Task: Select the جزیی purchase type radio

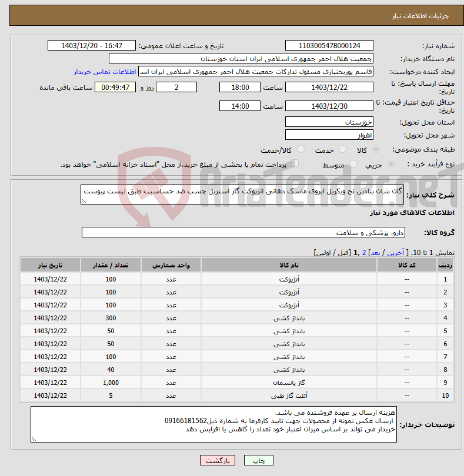Action: 390,164
